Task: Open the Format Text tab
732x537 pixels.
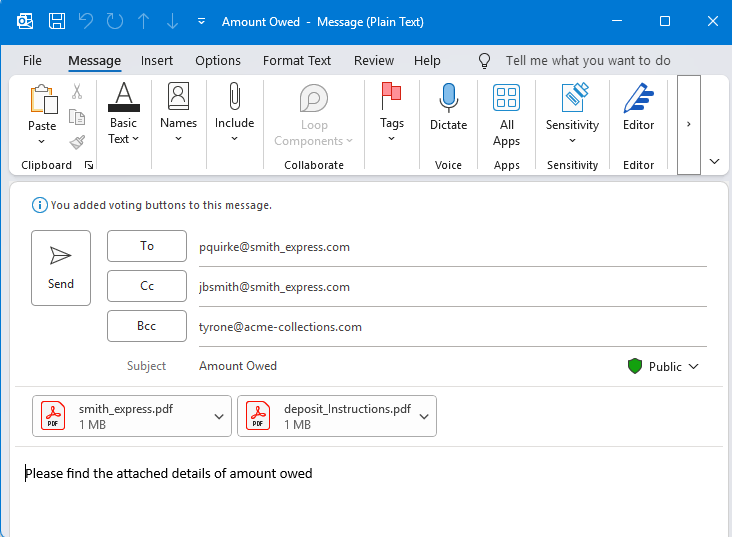Action: [297, 61]
